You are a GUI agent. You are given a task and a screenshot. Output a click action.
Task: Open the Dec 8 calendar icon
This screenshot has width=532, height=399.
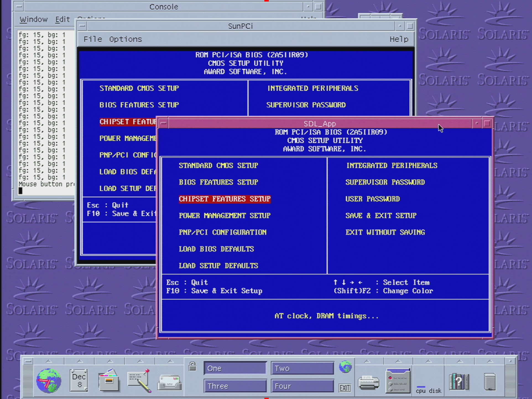point(79,380)
